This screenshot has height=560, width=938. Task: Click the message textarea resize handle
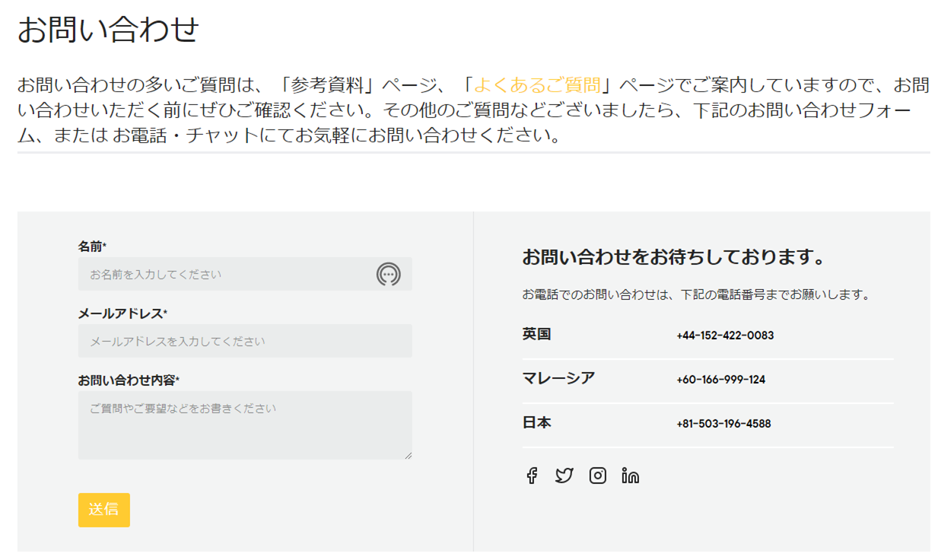408,455
